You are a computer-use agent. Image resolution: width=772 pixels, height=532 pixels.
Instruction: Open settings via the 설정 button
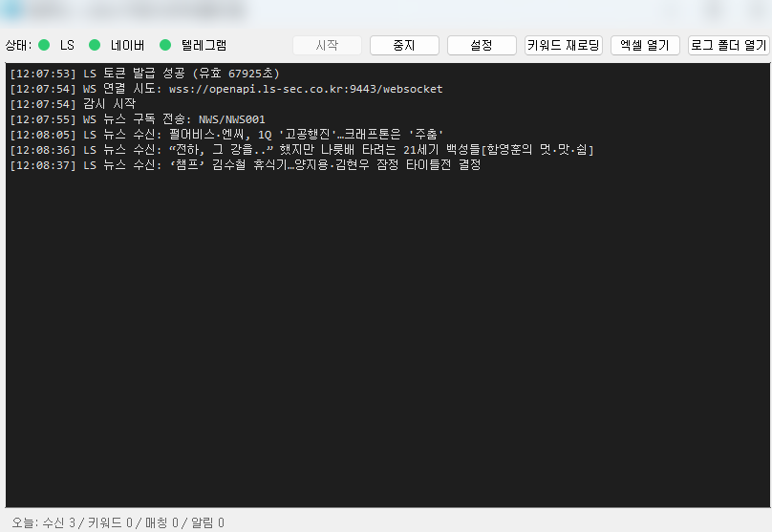(482, 45)
